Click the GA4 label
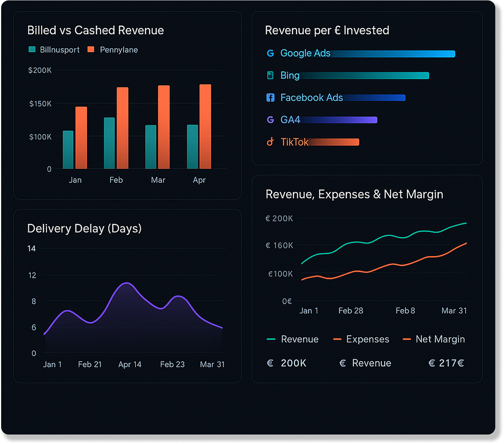 [290, 120]
